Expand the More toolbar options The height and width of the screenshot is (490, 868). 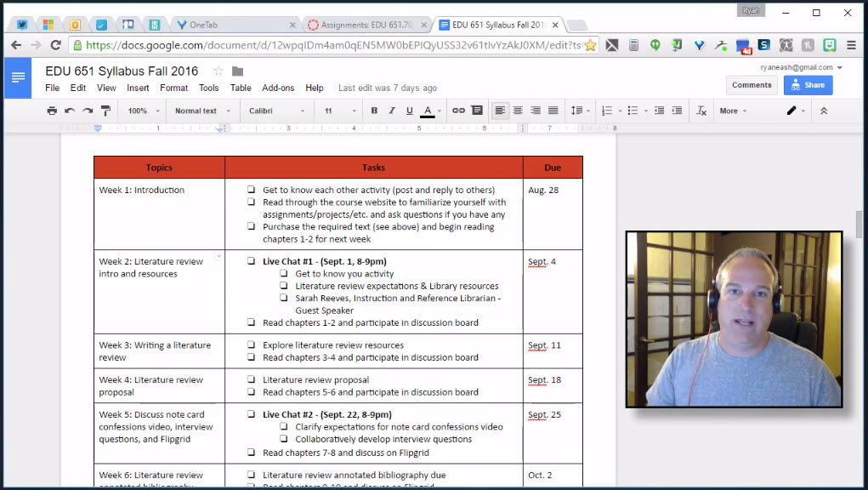click(x=733, y=111)
